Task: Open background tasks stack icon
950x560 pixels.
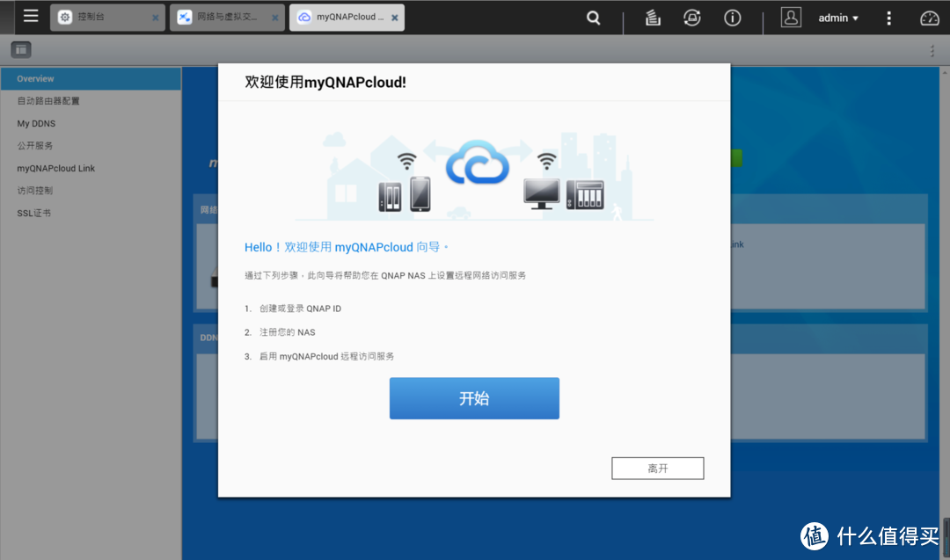Action: click(653, 18)
